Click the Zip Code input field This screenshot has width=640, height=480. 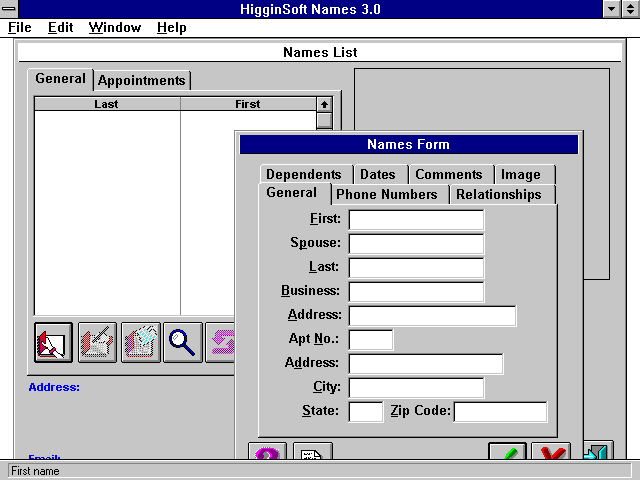[x=500, y=412]
